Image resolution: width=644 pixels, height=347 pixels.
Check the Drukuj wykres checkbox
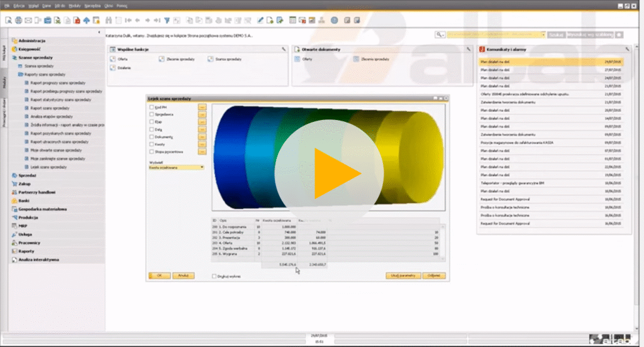point(214,275)
